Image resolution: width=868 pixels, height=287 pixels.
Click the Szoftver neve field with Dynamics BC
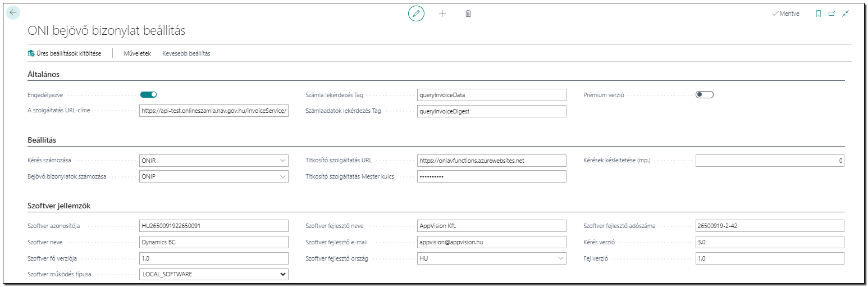[213, 242]
